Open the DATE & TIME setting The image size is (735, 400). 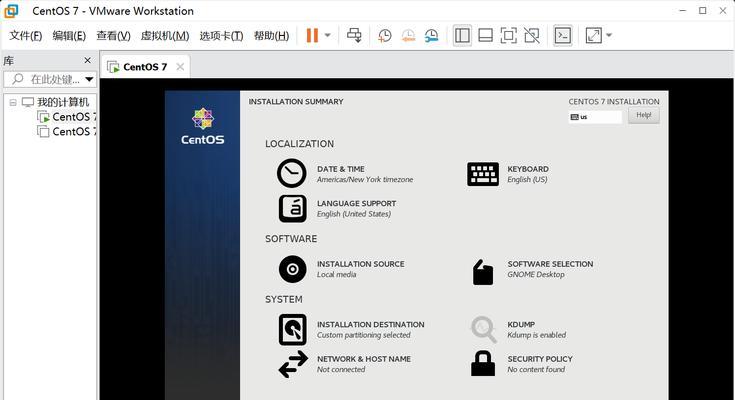tap(365, 174)
